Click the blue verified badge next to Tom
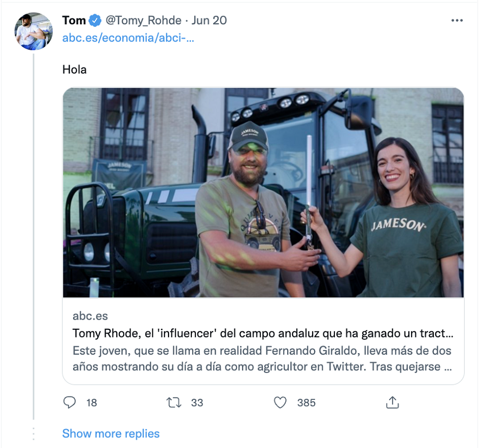 pyautogui.click(x=95, y=20)
